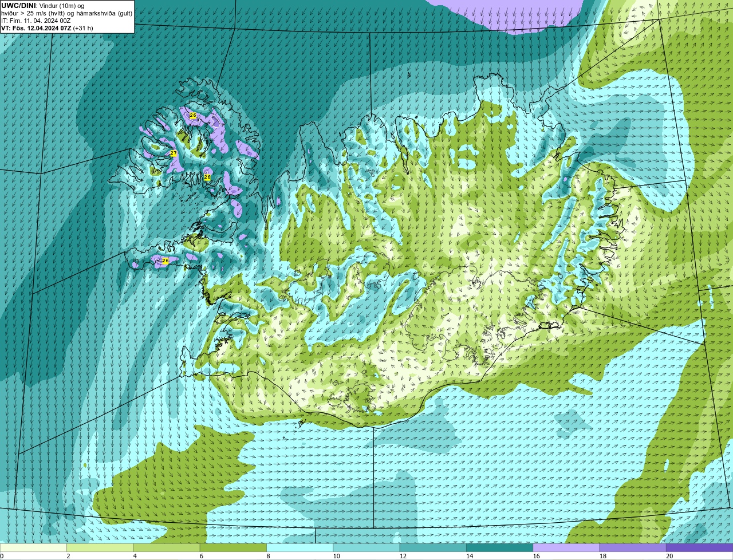Click the "VT: Fös. 12.04.2024 07Z (+31 h)" line
Screen dimensions: 733x560
pyautogui.click(x=47, y=28)
